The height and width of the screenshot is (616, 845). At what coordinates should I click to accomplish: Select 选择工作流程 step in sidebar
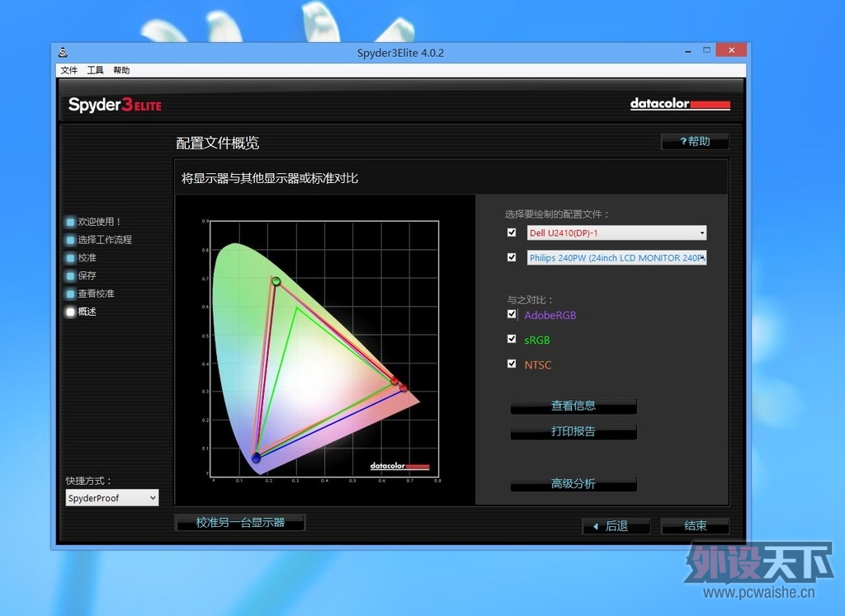pos(105,240)
